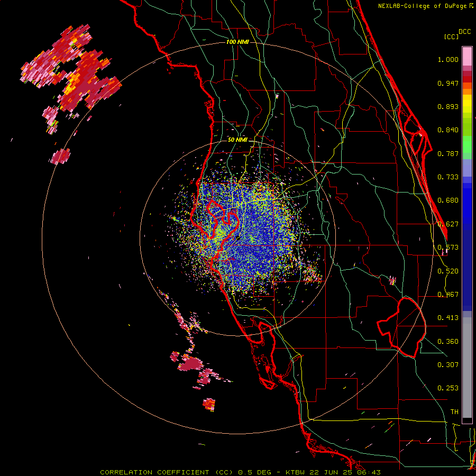The width and height of the screenshot is (476, 476).
Task: Click the 50 NMI range ring label
Action: click(x=237, y=140)
